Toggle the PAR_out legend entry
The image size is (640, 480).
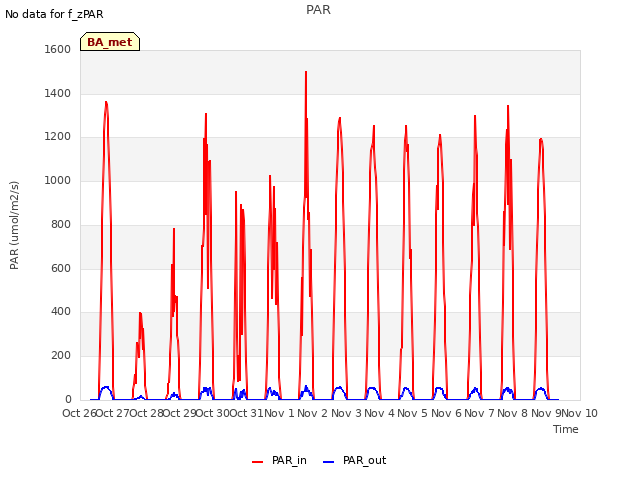(355, 460)
